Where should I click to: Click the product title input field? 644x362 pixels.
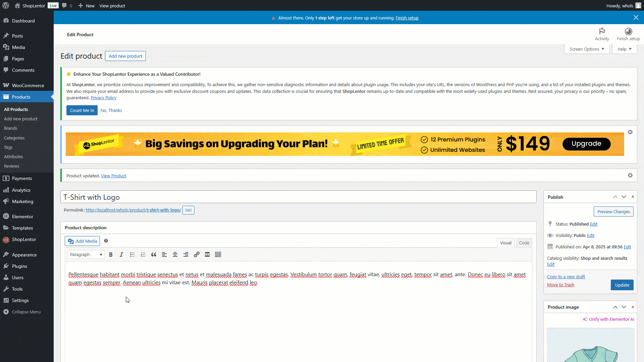pos(298,197)
